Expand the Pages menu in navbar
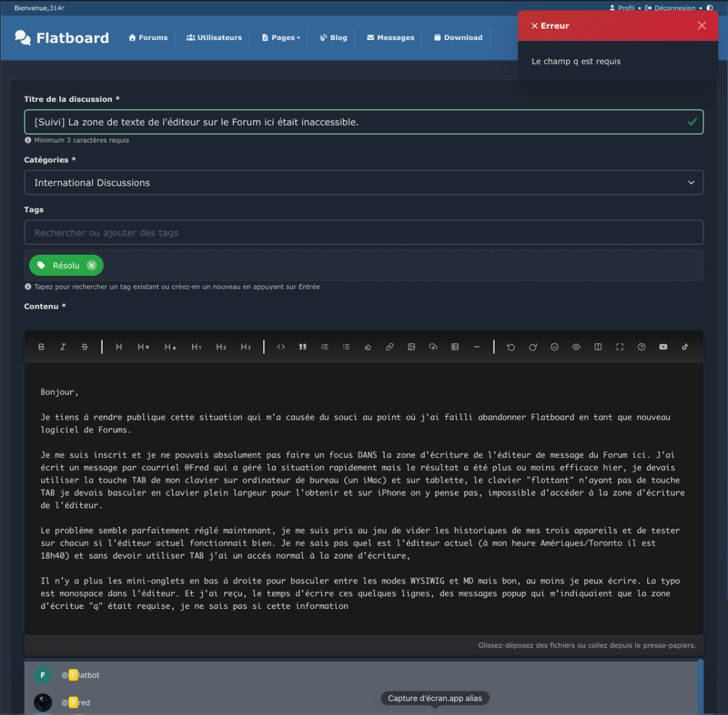Viewport: 728px width, 715px height. 281,38
